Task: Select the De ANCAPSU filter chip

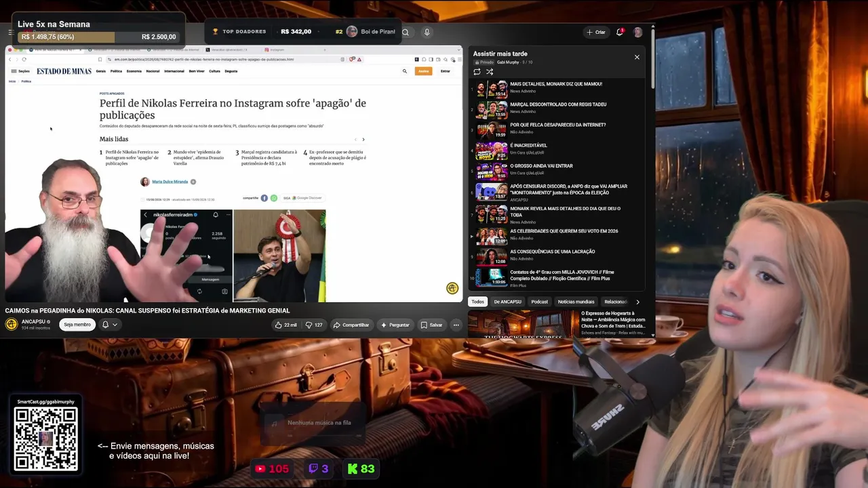Action: (507, 302)
